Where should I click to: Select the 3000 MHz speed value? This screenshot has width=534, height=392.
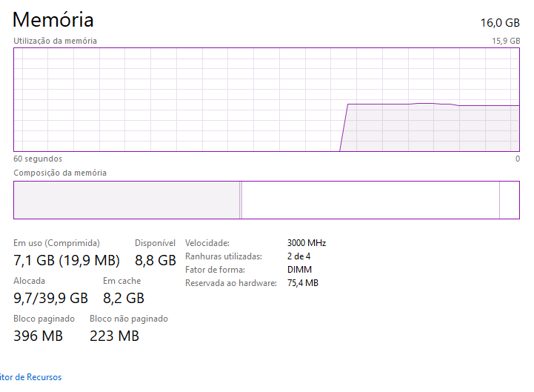coord(306,243)
